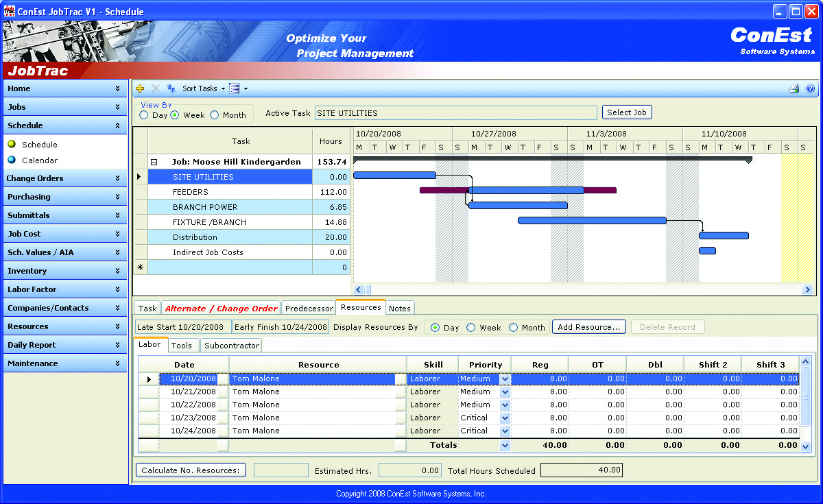The height and width of the screenshot is (504, 823).
Task: Display resources by Week radio button
Action: [471, 328]
